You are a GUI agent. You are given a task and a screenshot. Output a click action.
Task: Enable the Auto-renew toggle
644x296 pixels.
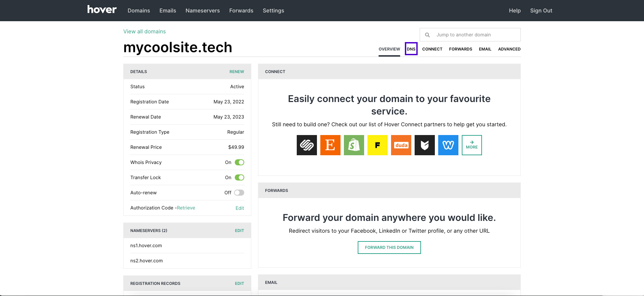click(x=239, y=193)
